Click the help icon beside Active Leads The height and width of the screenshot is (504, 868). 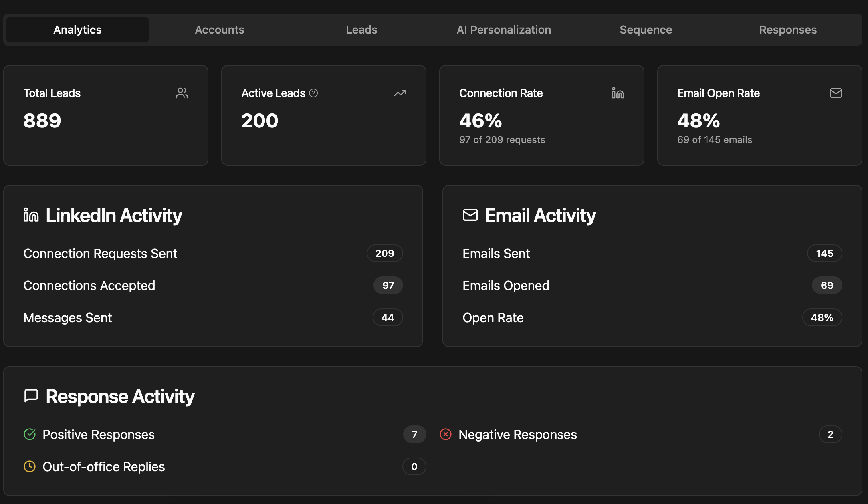tap(313, 93)
